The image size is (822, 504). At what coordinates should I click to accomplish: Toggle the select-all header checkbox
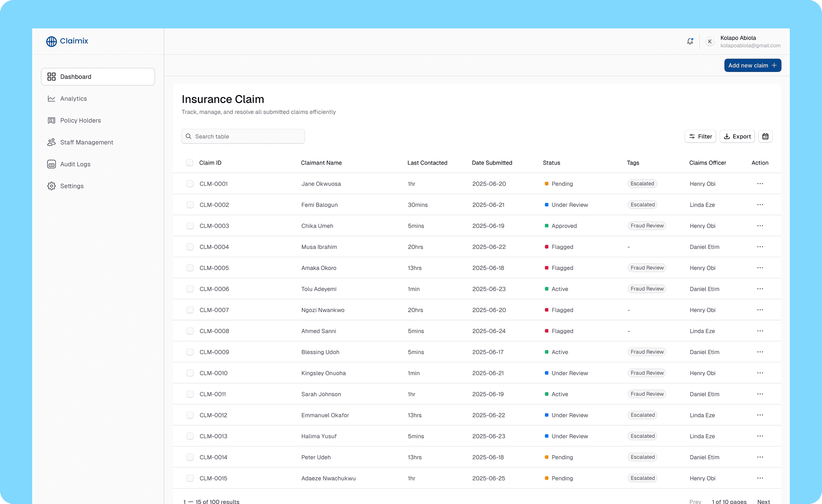click(189, 163)
